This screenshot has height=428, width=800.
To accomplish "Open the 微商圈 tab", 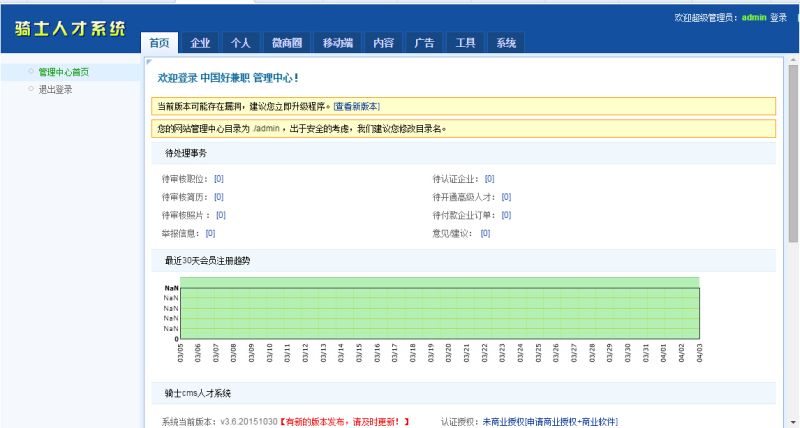I will pyautogui.click(x=286, y=43).
